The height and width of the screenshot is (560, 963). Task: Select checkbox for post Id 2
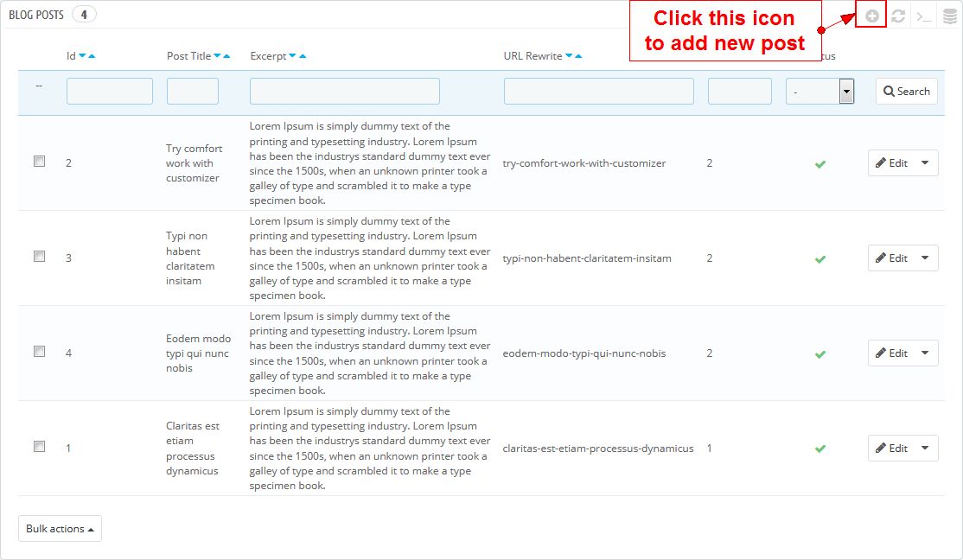point(39,161)
